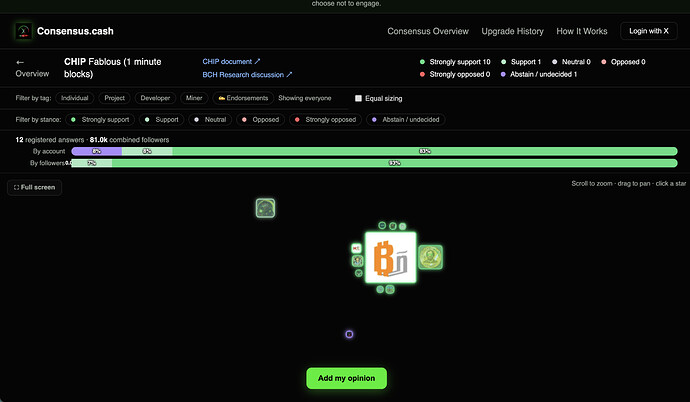Click the Consensus.cash site title

[x=75, y=31]
